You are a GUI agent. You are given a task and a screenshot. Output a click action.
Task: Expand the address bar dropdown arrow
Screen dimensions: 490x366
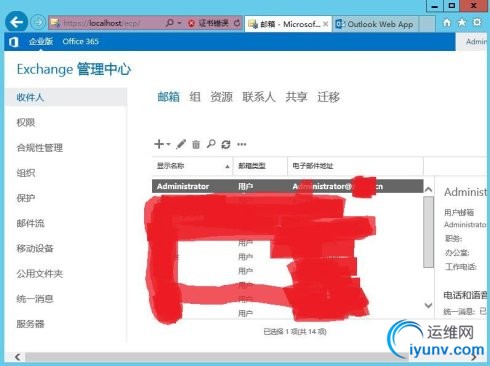tap(180, 23)
